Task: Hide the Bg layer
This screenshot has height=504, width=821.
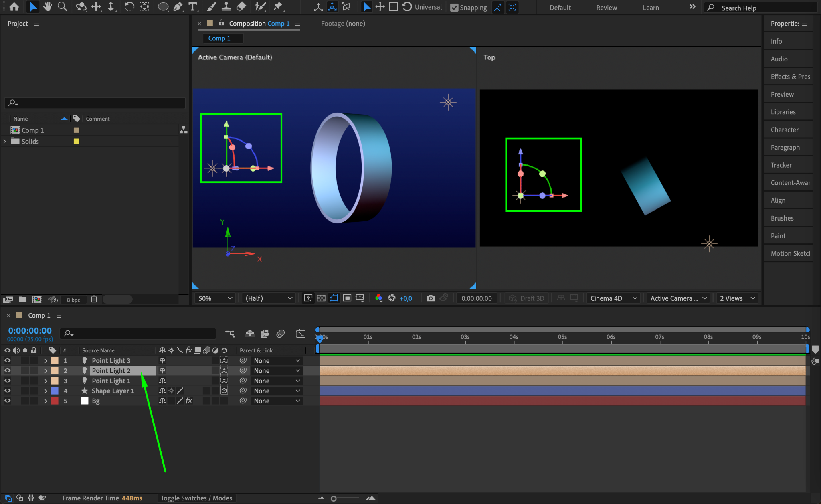Action: coord(7,401)
